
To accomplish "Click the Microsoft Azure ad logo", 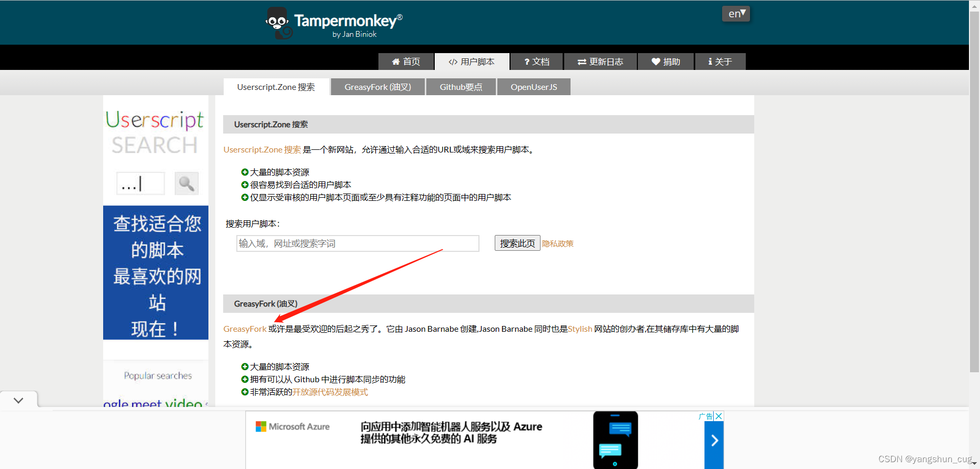I will (x=293, y=426).
